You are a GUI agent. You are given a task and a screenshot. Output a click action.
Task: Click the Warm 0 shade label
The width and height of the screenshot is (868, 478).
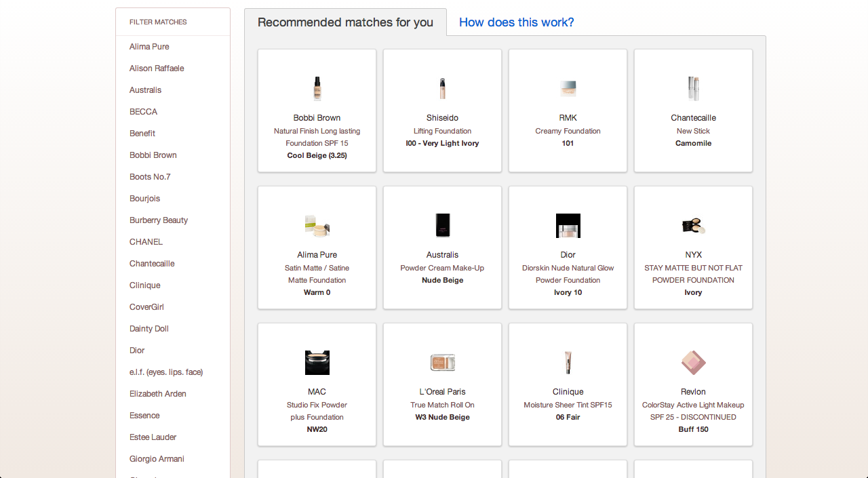pos(317,292)
